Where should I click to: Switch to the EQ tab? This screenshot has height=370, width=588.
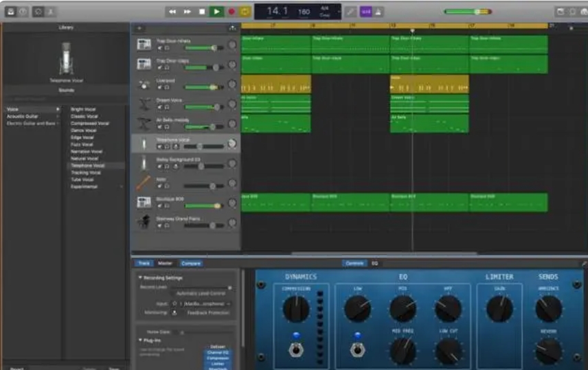pyautogui.click(x=374, y=263)
